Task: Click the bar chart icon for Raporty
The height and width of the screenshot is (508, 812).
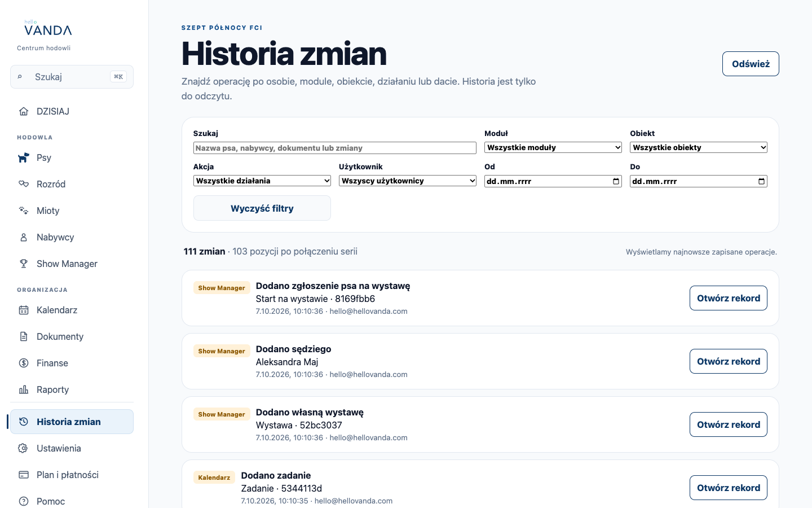Action: (24, 389)
